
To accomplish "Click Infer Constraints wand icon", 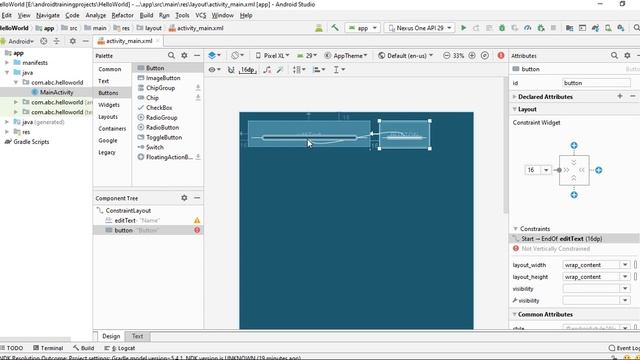I will point(280,70).
